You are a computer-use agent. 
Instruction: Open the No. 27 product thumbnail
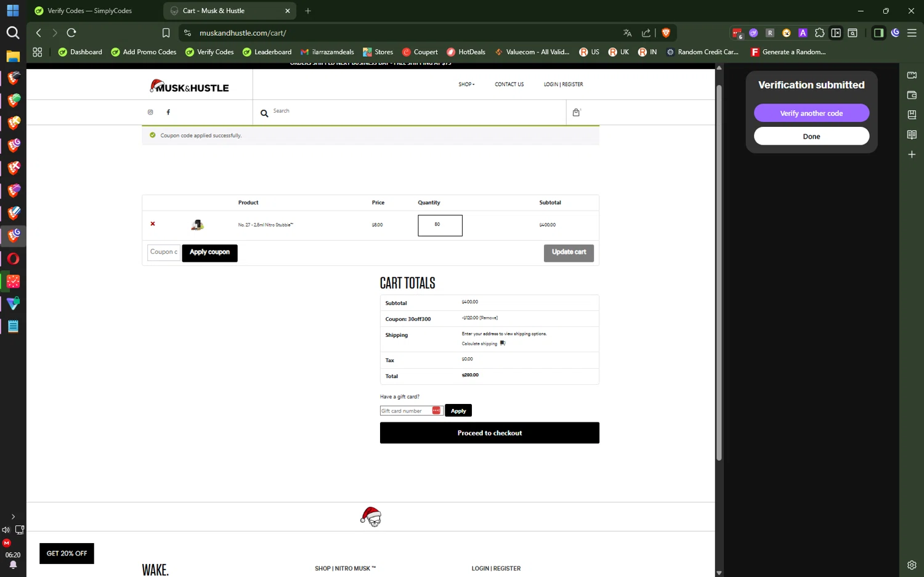click(x=197, y=225)
